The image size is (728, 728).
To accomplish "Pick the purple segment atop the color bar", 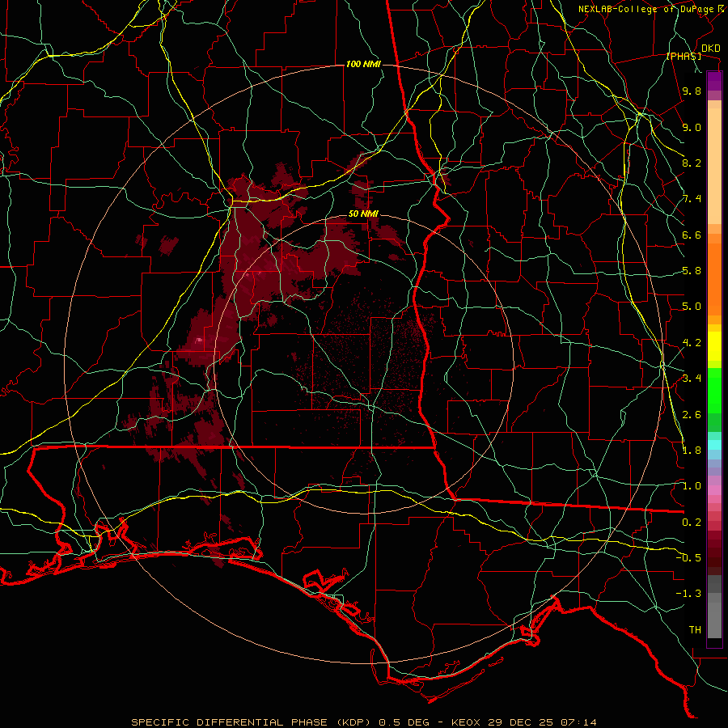I will click(714, 82).
